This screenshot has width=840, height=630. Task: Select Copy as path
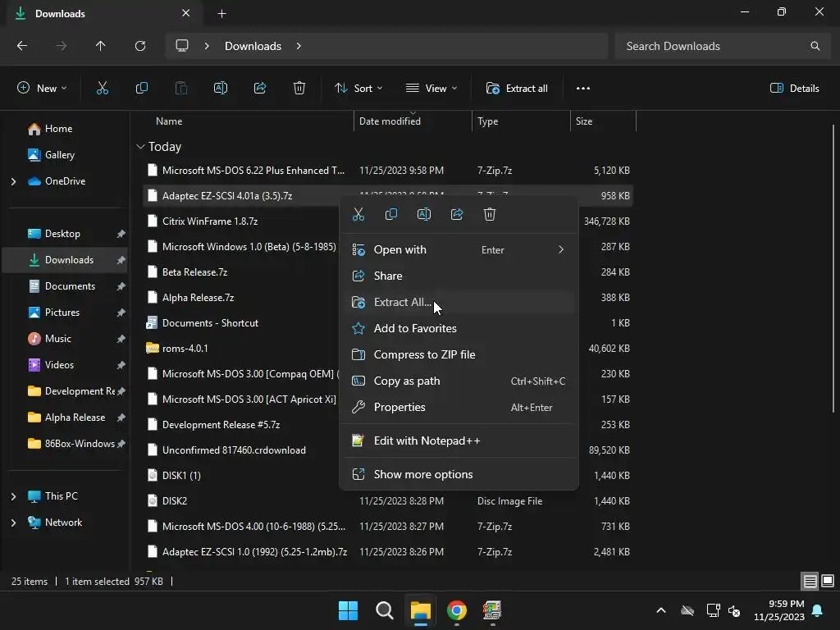click(459, 381)
